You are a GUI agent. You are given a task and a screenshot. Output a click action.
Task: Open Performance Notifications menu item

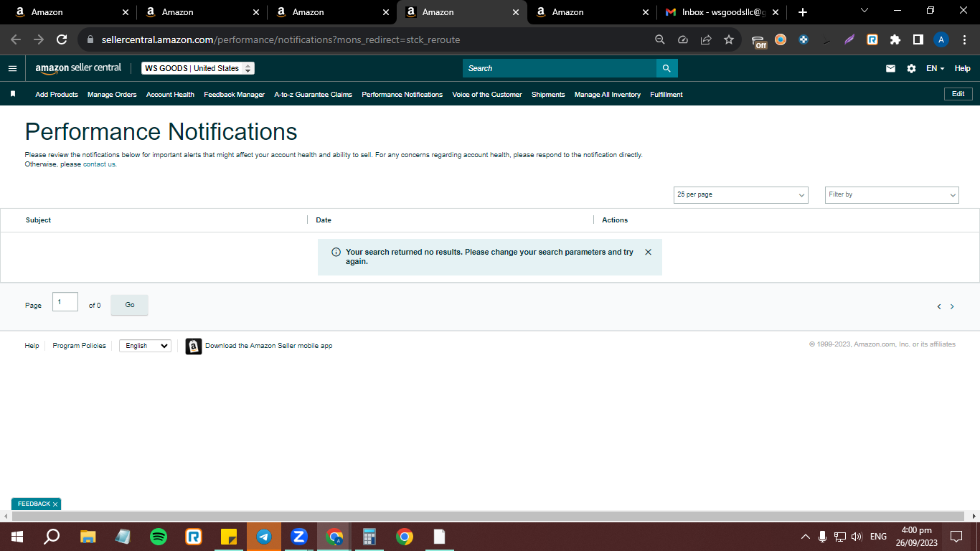pos(402,95)
